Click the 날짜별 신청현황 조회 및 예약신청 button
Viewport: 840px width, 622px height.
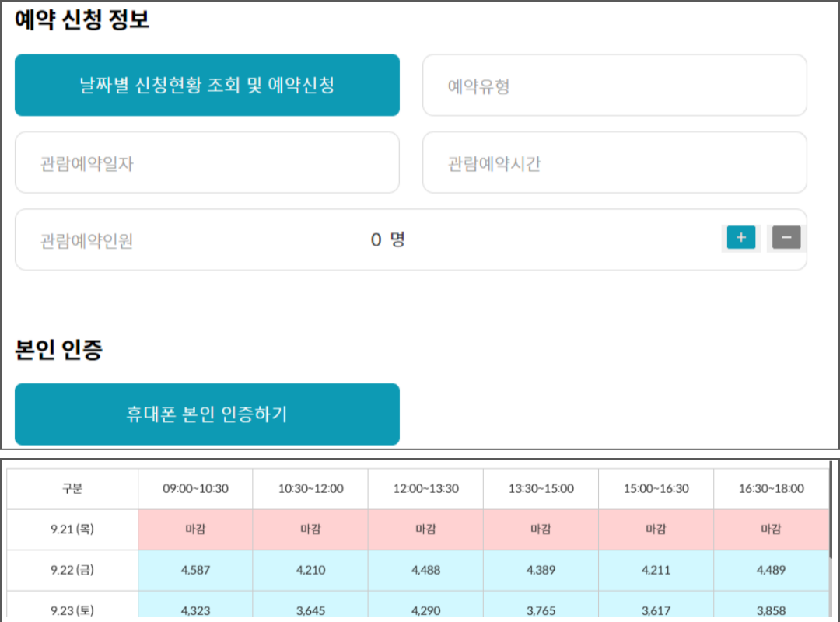[208, 85]
